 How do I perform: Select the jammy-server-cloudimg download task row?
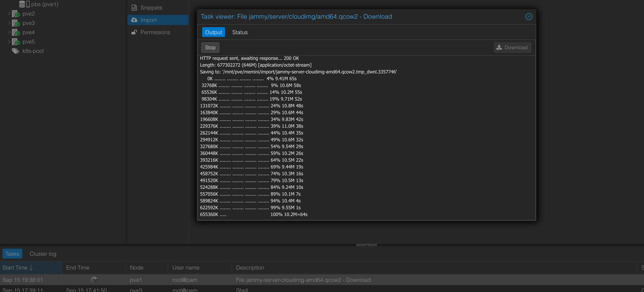click(303, 280)
